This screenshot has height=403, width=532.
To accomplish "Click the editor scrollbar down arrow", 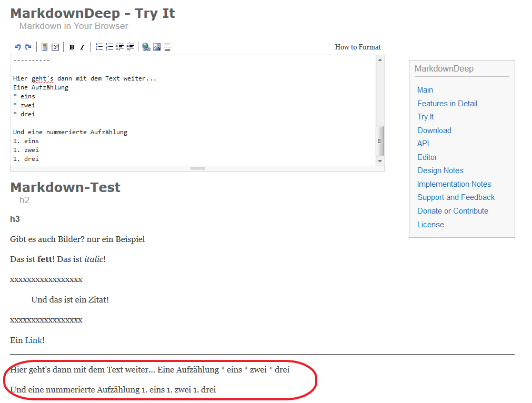I will [380, 162].
